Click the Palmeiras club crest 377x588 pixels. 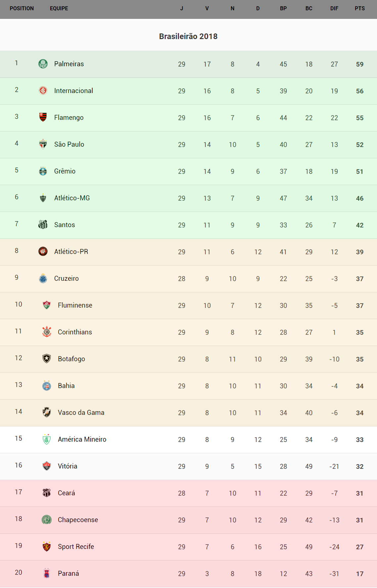pyautogui.click(x=43, y=64)
